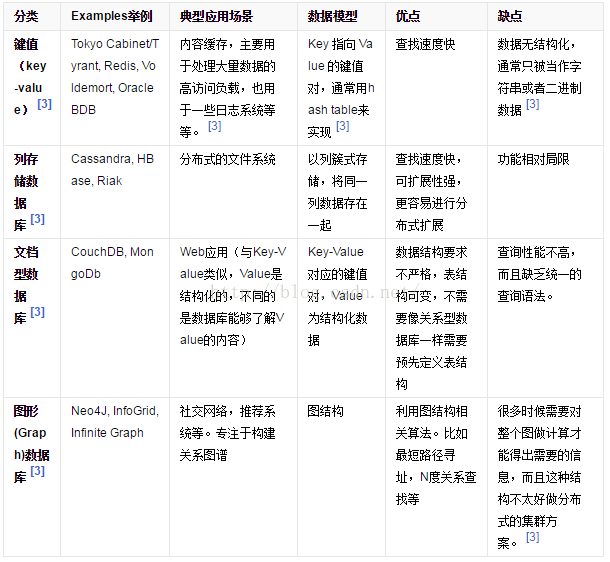The height and width of the screenshot is (562, 610).
Task: Open the [3] reference next to 列存储数据库
Action: tap(37, 219)
